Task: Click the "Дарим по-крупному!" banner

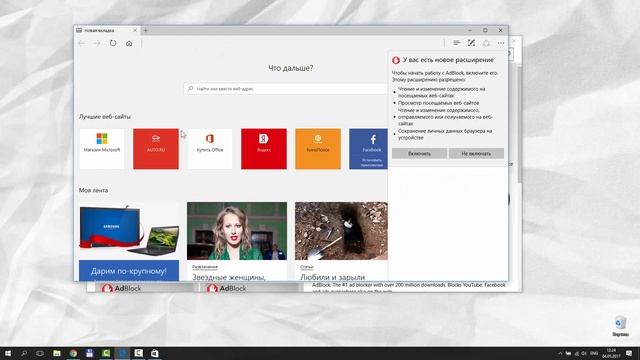Action: tap(129, 271)
